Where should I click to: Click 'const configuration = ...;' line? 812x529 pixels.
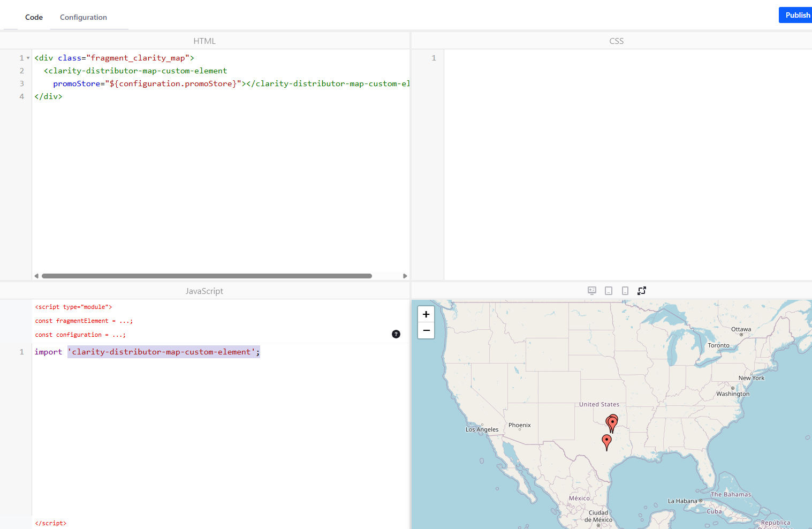pos(80,335)
